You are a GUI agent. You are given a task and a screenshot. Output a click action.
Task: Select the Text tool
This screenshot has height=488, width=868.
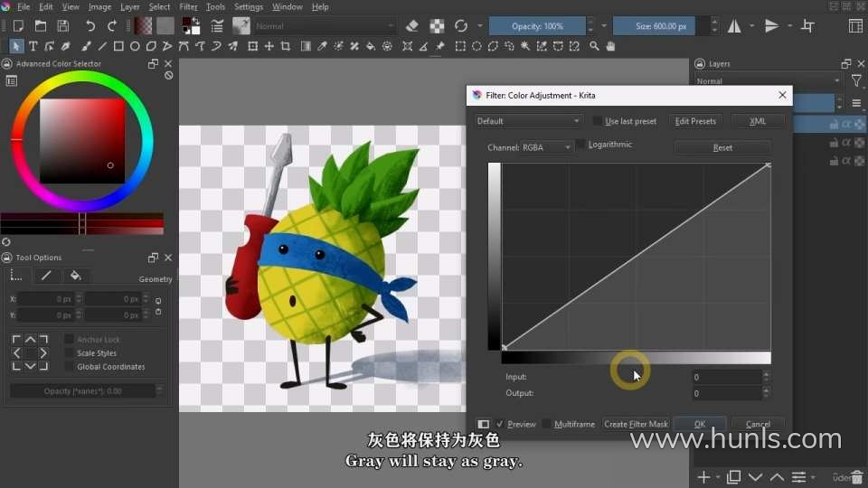33,46
